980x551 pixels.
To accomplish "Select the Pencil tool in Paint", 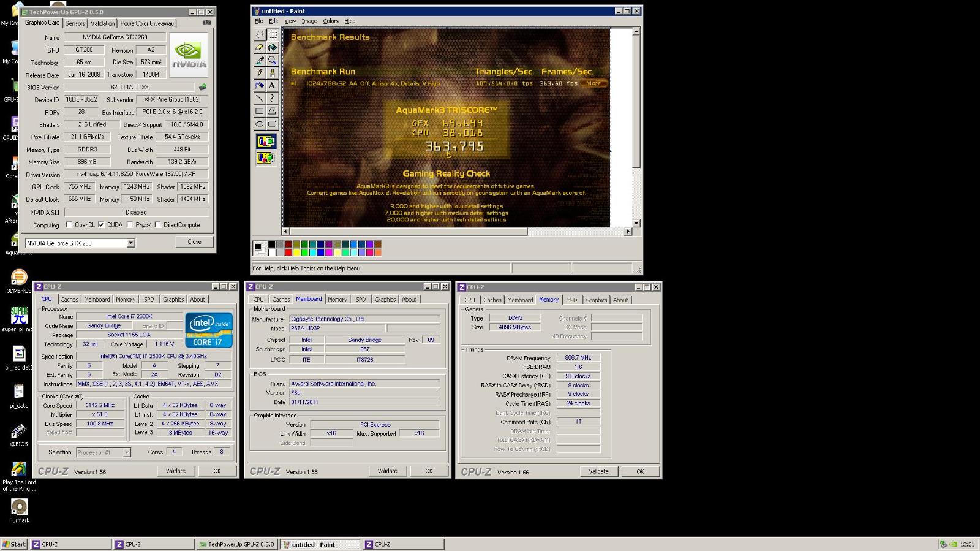I will point(260,73).
